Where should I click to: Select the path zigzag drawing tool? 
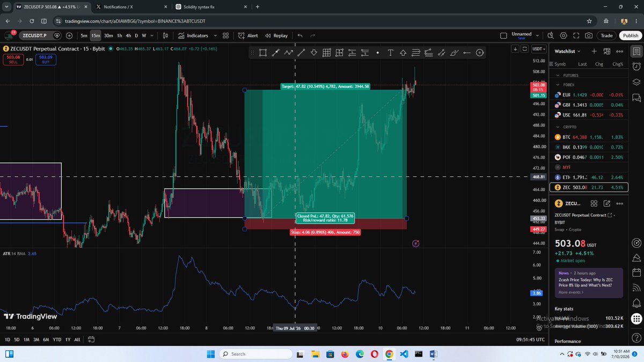pyautogui.click(x=288, y=53)
